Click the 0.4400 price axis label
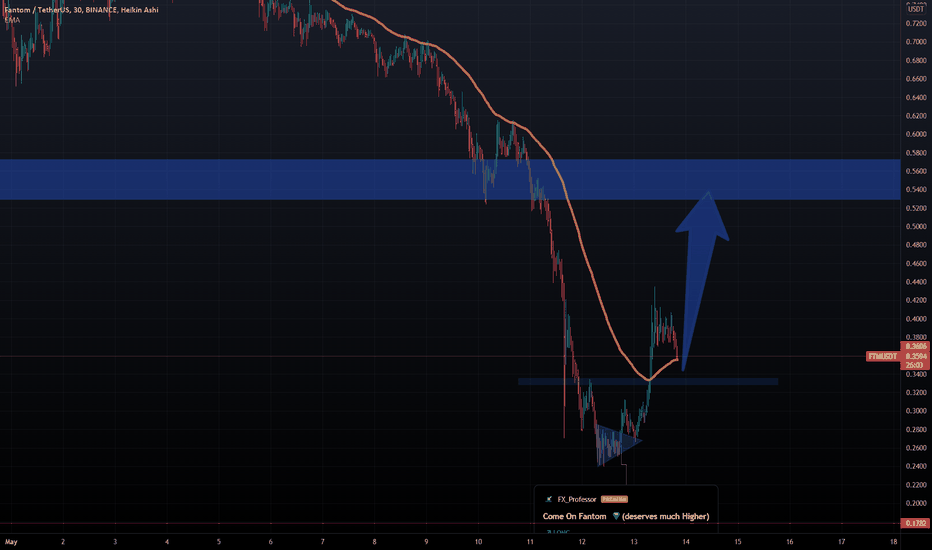Image resolution: width=932 pixels, height=550 pixels. (x=916, y=282)
